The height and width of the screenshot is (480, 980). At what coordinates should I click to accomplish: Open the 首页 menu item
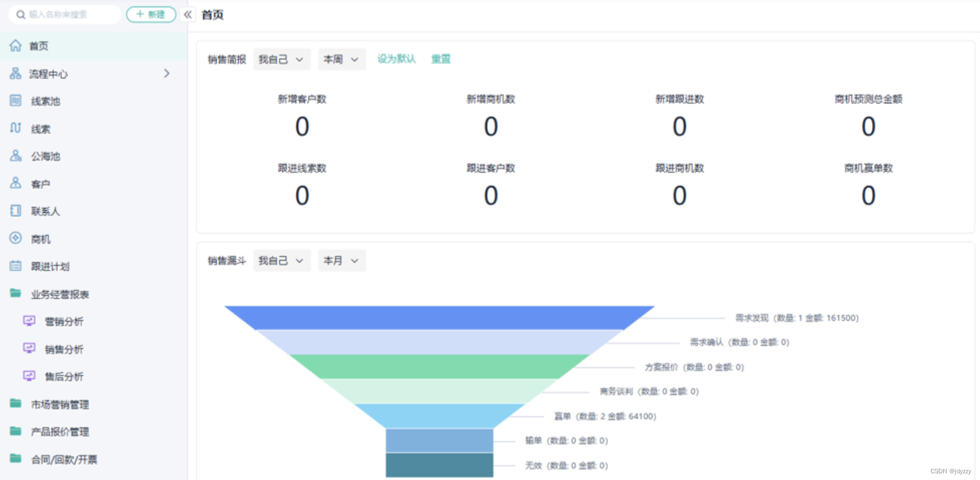click(x=94, y=46)
